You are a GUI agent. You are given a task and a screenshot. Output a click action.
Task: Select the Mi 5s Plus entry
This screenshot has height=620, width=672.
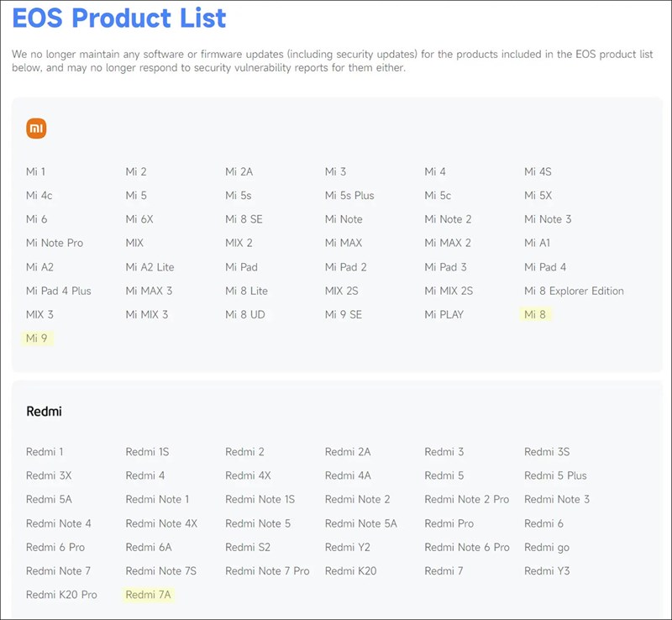click(349, 195)
